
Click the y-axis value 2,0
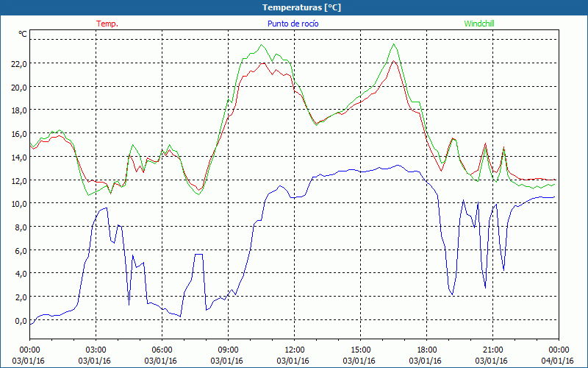21,297
